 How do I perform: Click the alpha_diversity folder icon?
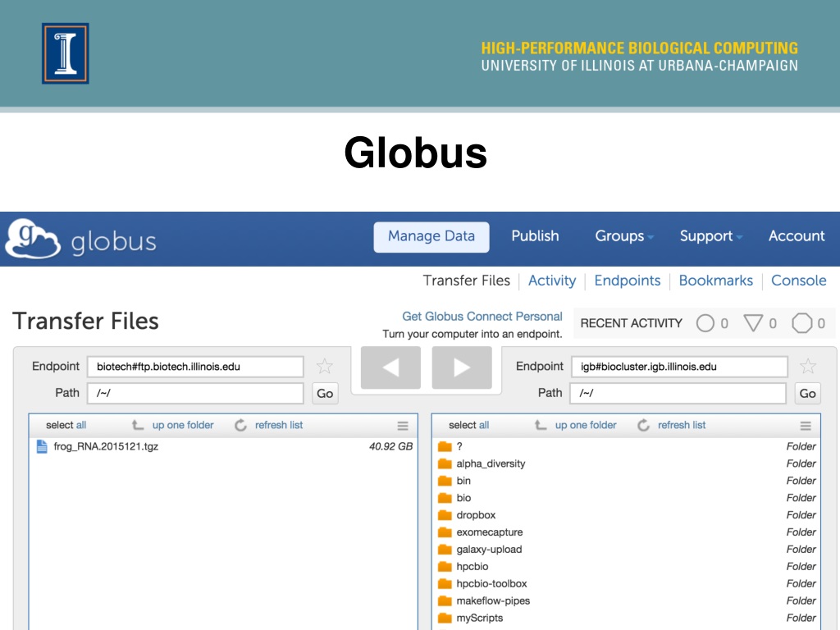click(x=445, y=463)
